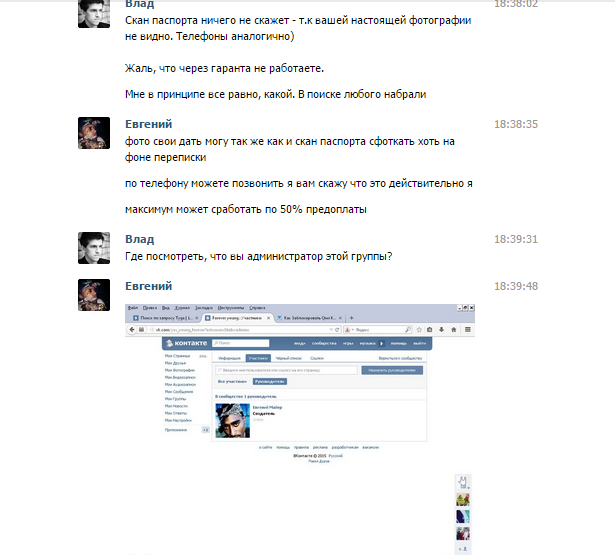
Task: Select the message 'Жаль, что через гаранта не работаете.'
Action: 224,68
